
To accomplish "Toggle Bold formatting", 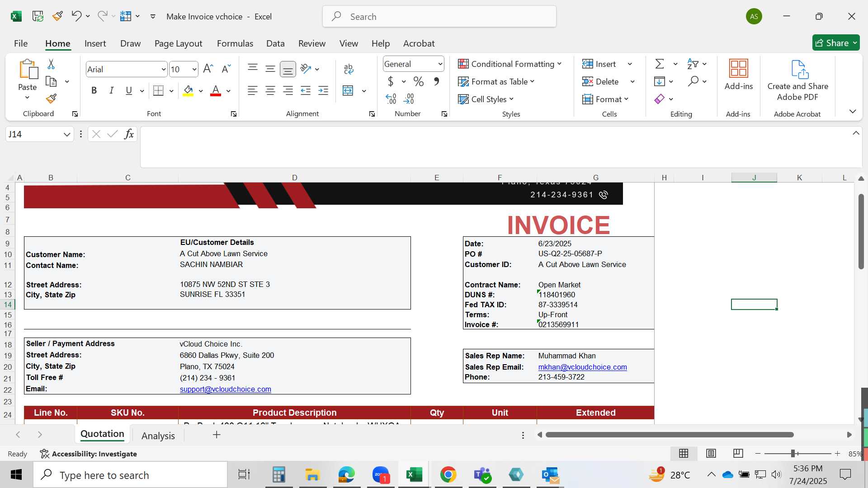I will [94, 91].
